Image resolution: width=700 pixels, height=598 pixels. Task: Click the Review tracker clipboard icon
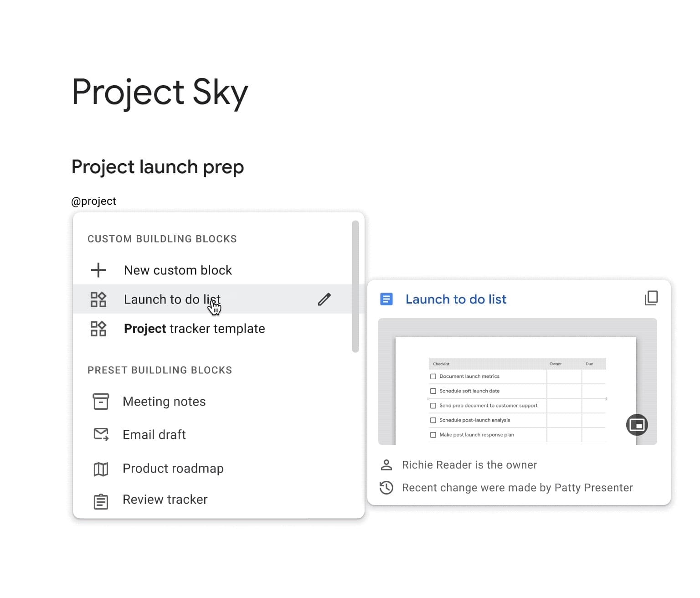101,501
